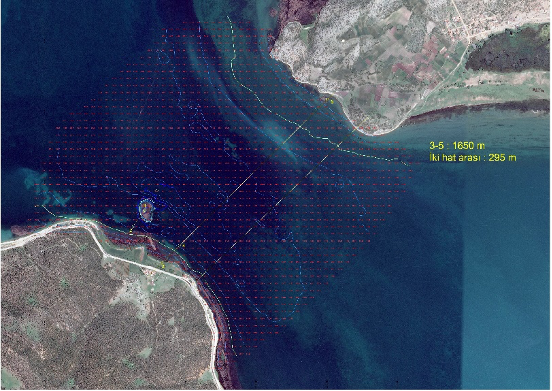Click the yellow marker just below the small island

pyautogui.click(x=131, y=231)
